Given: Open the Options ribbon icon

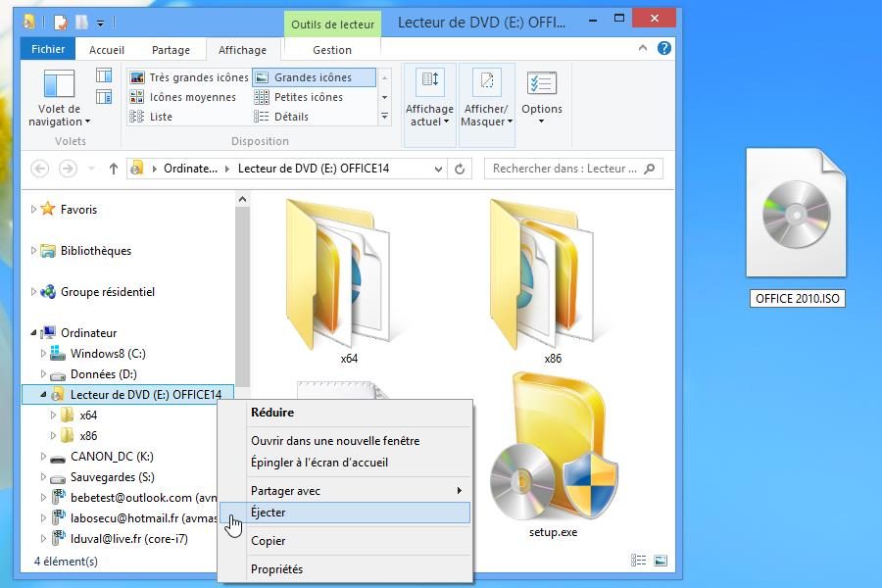Looking at the screenshot, I should [x=541, y=85].
